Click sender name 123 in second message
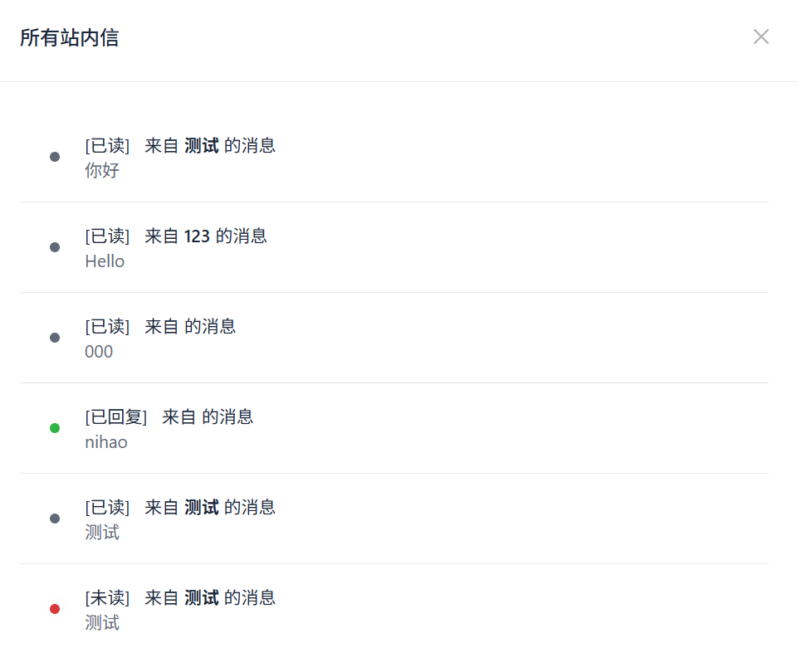 [x=197, y=236]
